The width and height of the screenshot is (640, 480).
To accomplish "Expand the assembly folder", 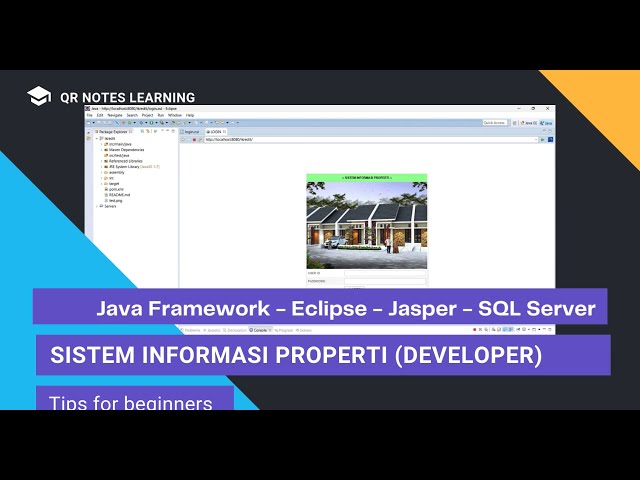I will click(102, 173).
